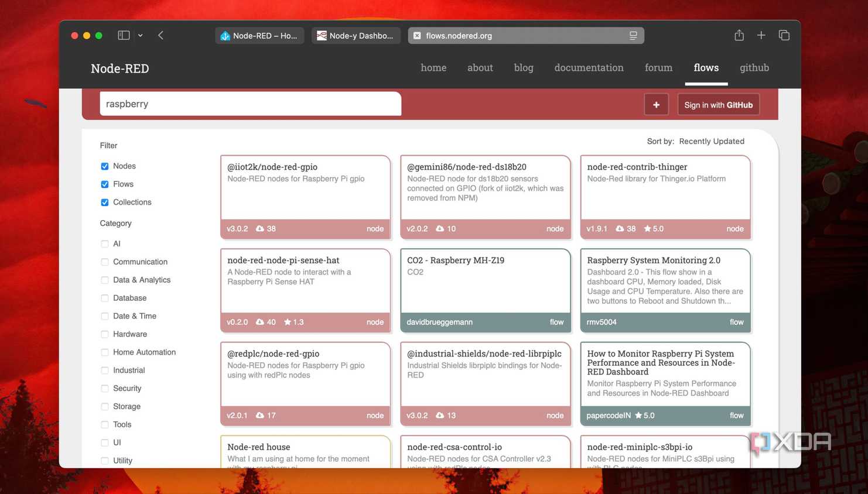This screenshot has height=494, width=868.
Task: Click download icon on pi-sense-hat card
Action: click(x=260, y=322)
